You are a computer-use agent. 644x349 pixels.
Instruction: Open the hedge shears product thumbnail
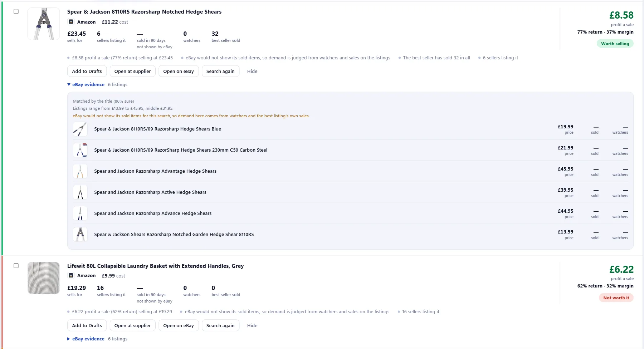click(44, 24)
